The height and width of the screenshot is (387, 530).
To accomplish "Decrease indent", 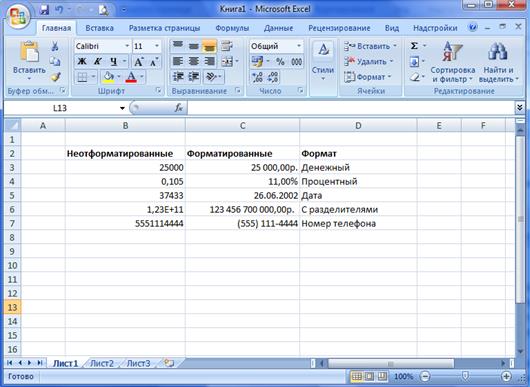I will (178, 77).
